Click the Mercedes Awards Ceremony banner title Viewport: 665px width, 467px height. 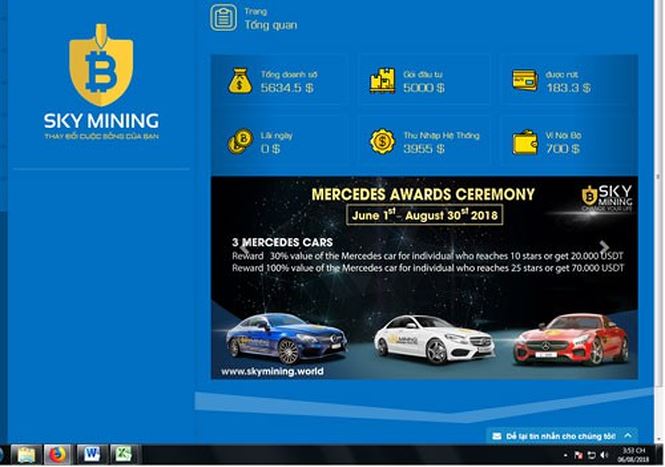tap(423, 194)
